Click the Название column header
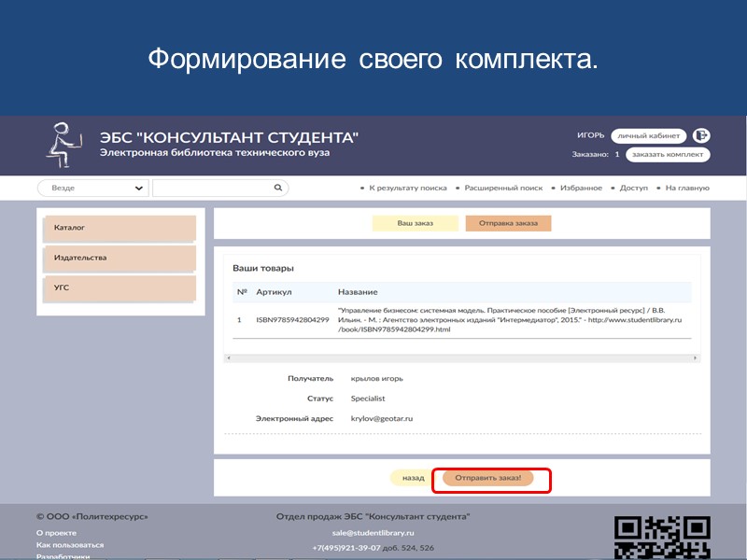 pyautogui.click(x=358, y=292)
